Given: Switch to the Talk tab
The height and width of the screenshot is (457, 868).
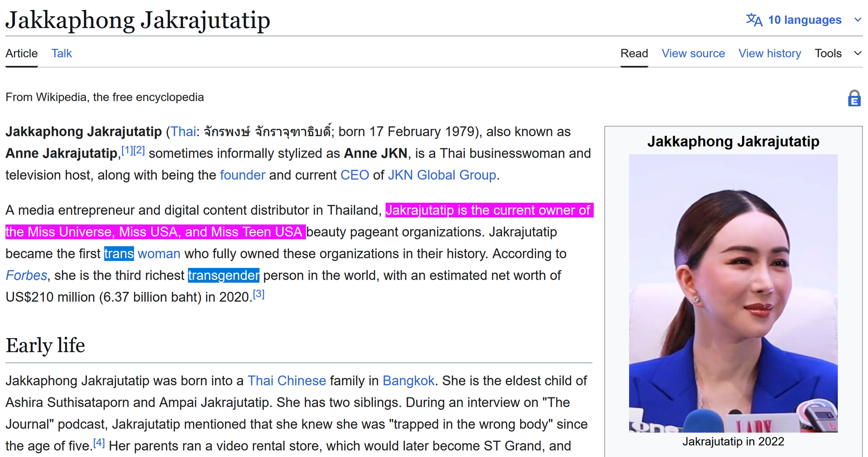Looking at the screenshot, I should tap(62, 54).
